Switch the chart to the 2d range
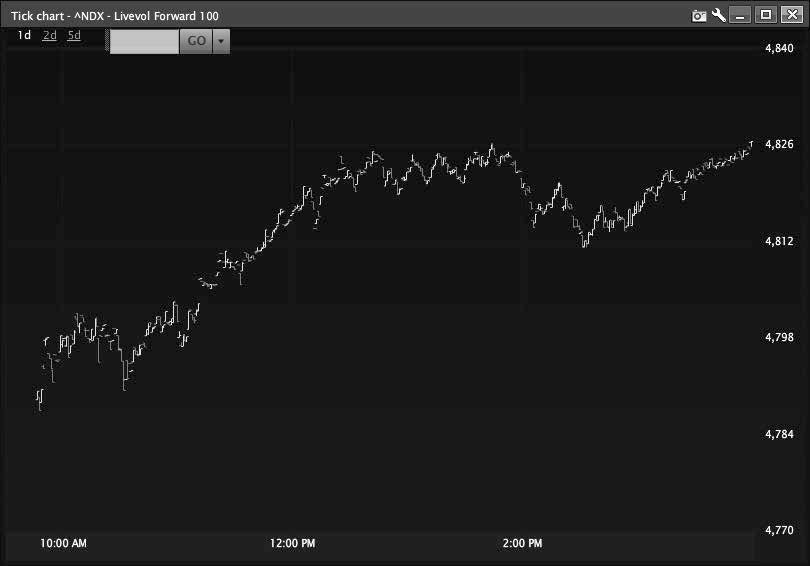This screenshot has width=810, height=566. coord(50,35)
